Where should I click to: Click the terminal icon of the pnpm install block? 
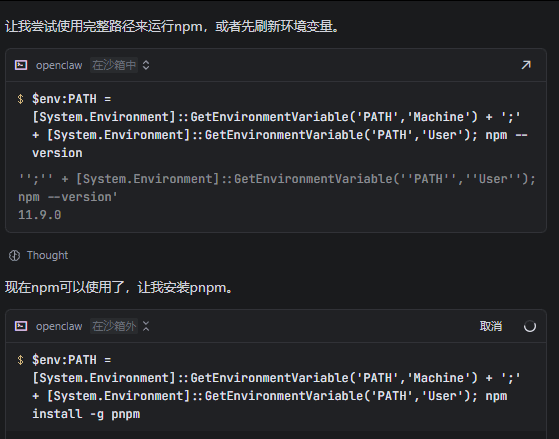(21, 326)
